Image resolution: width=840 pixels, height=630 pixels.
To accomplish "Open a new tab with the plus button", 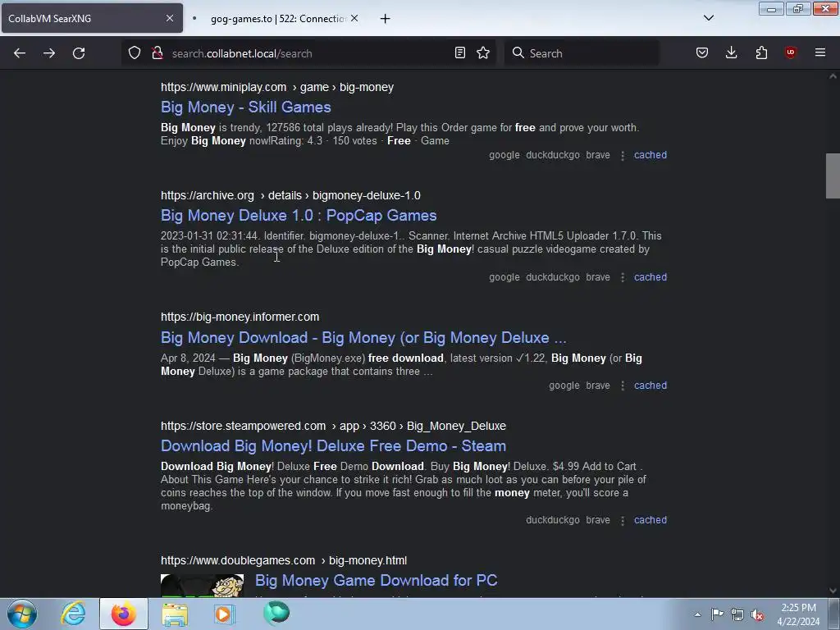I will (x=386, y=19).
